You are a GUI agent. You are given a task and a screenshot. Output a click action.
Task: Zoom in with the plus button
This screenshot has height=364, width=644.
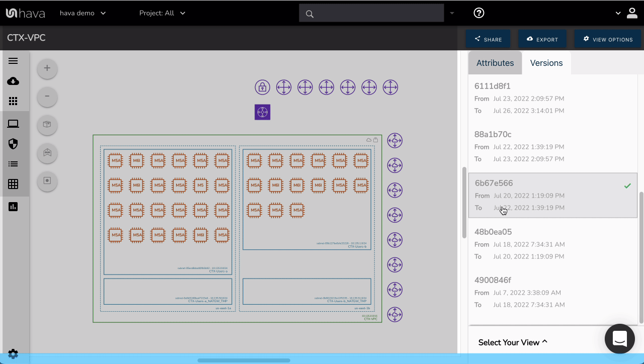click(47, 68)
